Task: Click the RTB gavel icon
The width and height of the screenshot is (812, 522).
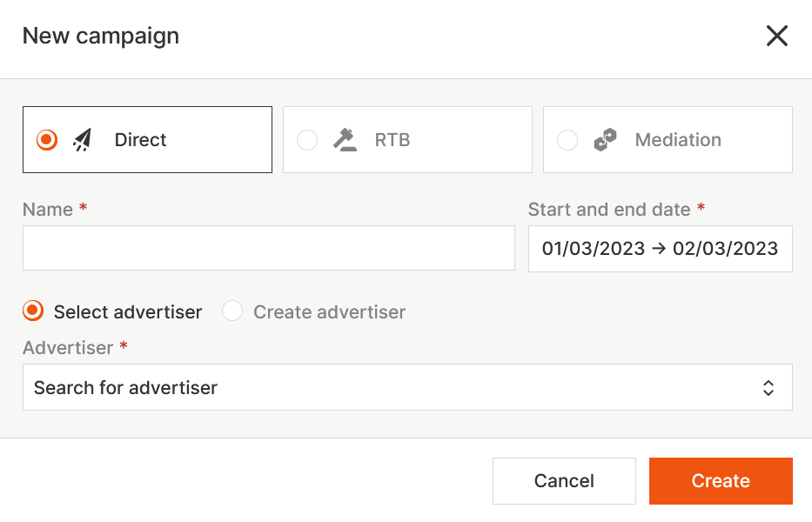Action: coord(345,140)
